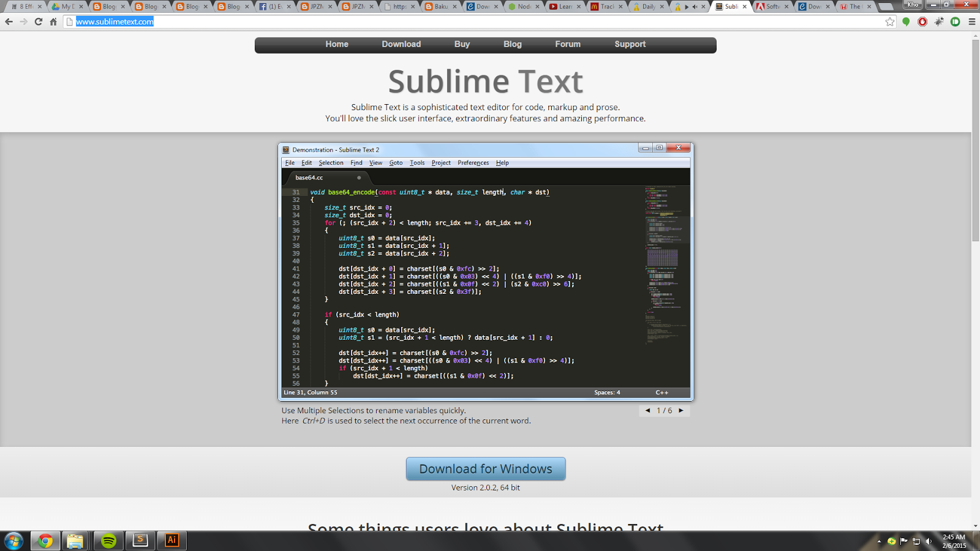Click the Sublime Text demo window icon
Image resolution: width=980 pixels, height=551 pixels.
coord(286,149)
